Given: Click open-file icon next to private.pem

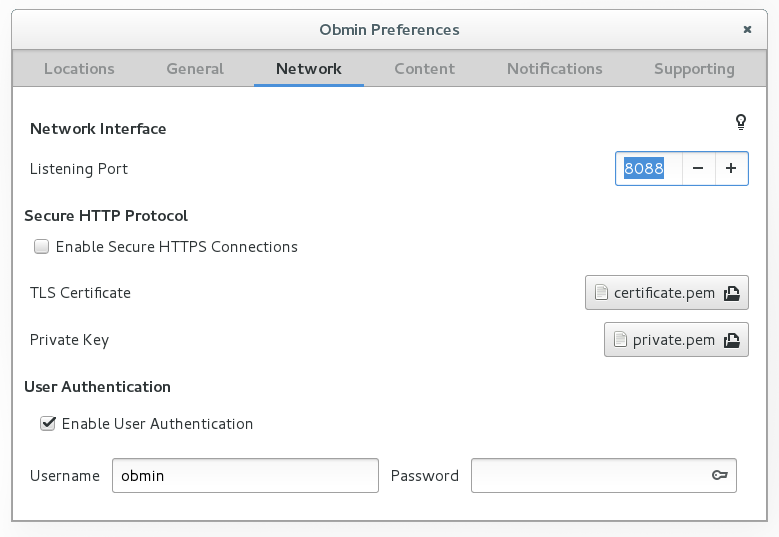Looking at the screenshot, I should (x=732, y=340).
